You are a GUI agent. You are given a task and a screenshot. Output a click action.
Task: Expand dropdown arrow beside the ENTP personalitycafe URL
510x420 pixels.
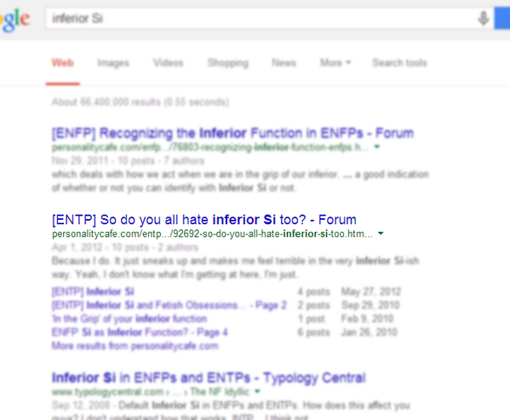pos(381,233)
